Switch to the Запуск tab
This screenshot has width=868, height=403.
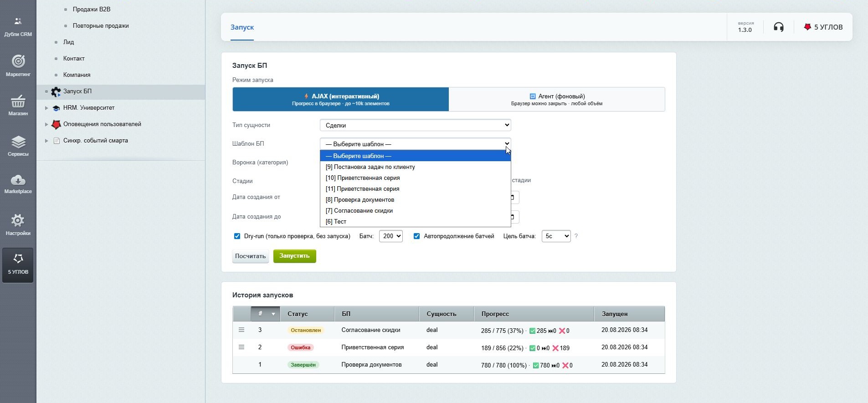pos(242,27)
